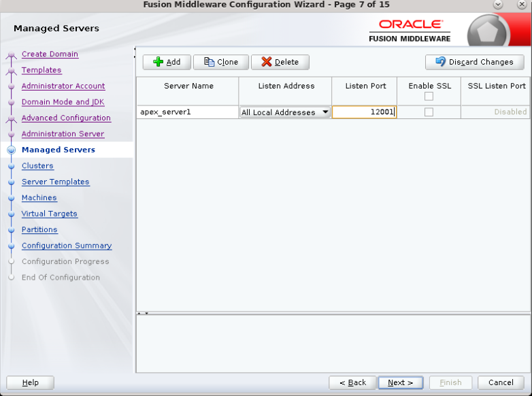The width and height of the screenshot is (532, 396).
Task: Click the window close X icon
Action: (x=522, y=4)
